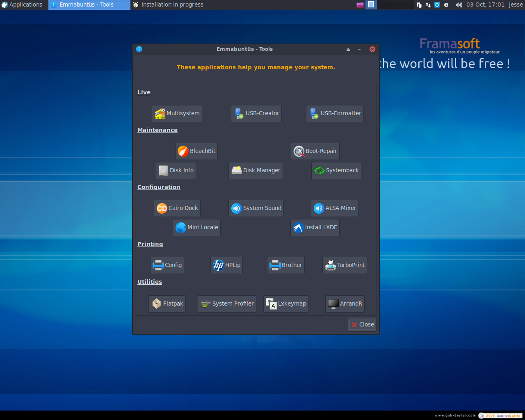This screenshot has height=420, width=525.
Task: Open the Flatpak utility
Action: click(167, 304)
